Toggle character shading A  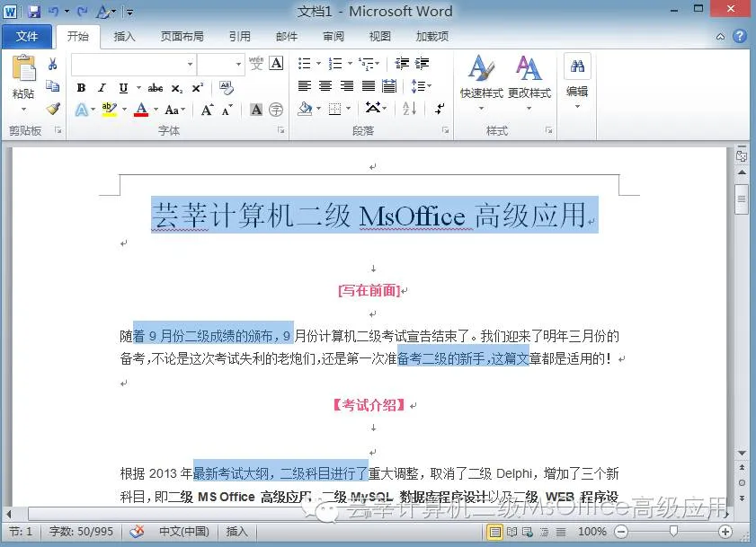[256, 110]
